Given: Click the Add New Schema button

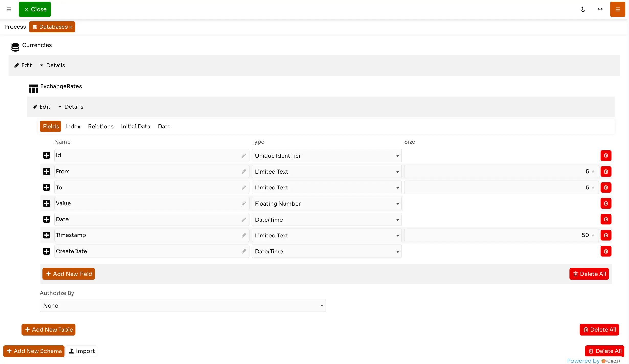Looking at the screenshot, I should point(33,351).
